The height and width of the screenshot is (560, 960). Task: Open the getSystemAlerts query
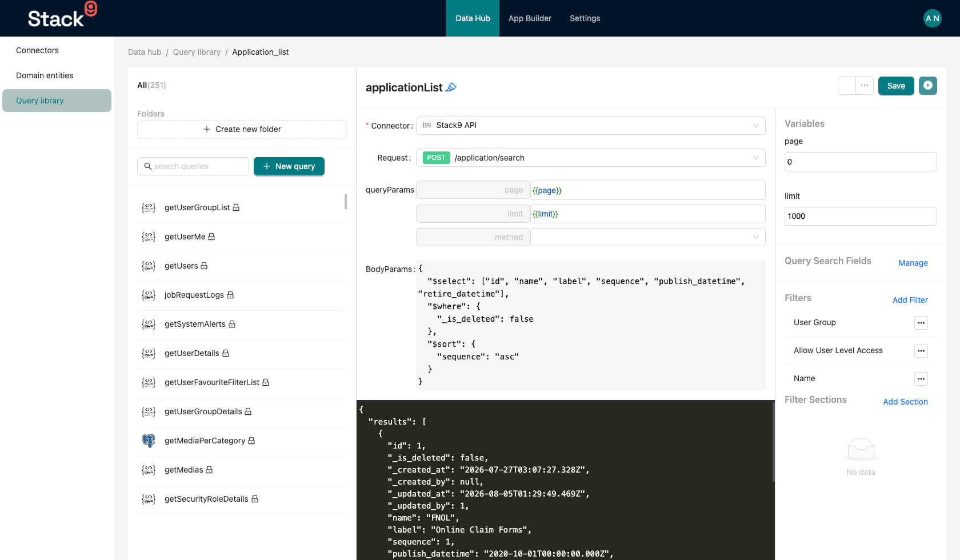242,324
